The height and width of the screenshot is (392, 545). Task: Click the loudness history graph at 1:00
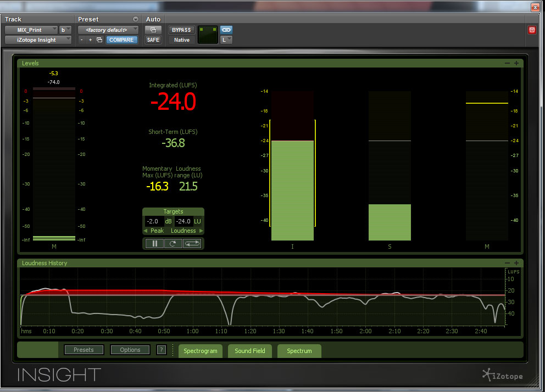[x=192, y=297]
